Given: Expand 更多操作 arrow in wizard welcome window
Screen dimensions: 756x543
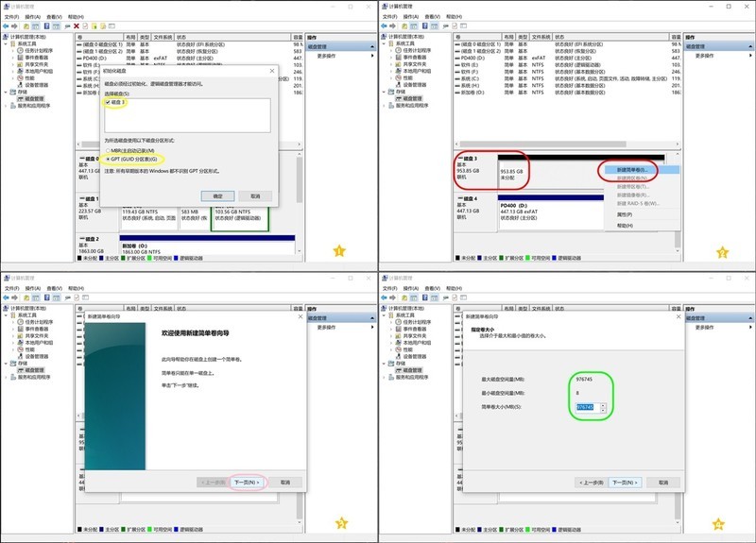Looking at the screenshot, I should (x=372, y=327).
